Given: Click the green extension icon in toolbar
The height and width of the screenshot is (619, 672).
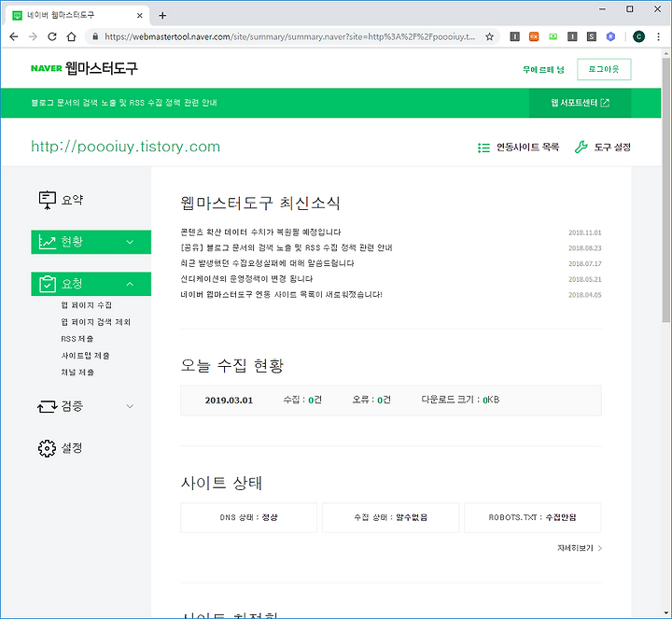Looking at the screenshot, I should 553,36.
